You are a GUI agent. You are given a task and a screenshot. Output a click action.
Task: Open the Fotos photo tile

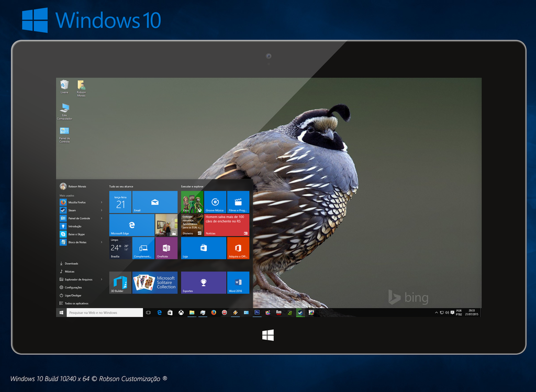[x=166, y=225]
